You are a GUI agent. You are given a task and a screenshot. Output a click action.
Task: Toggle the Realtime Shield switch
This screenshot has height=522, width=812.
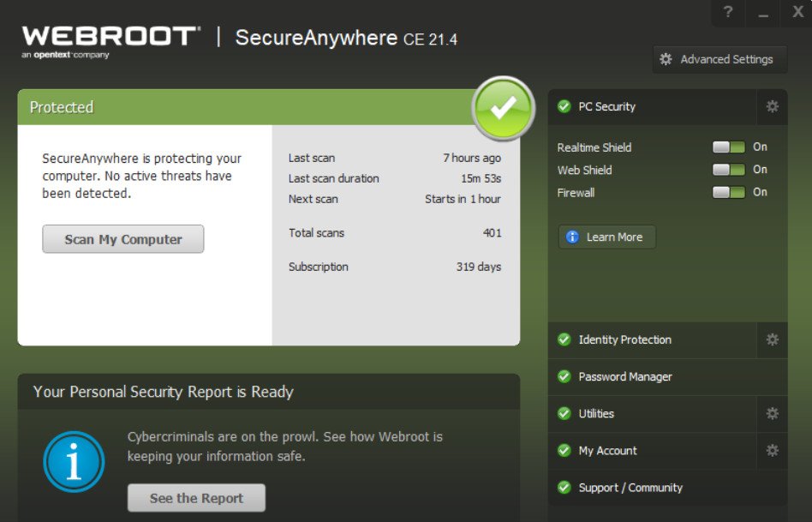pos(729,147)
